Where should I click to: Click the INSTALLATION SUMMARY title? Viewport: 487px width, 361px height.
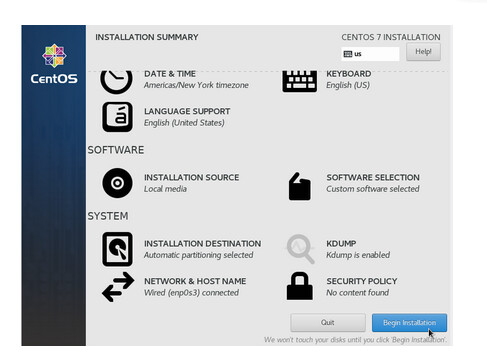tap(147, 37)
